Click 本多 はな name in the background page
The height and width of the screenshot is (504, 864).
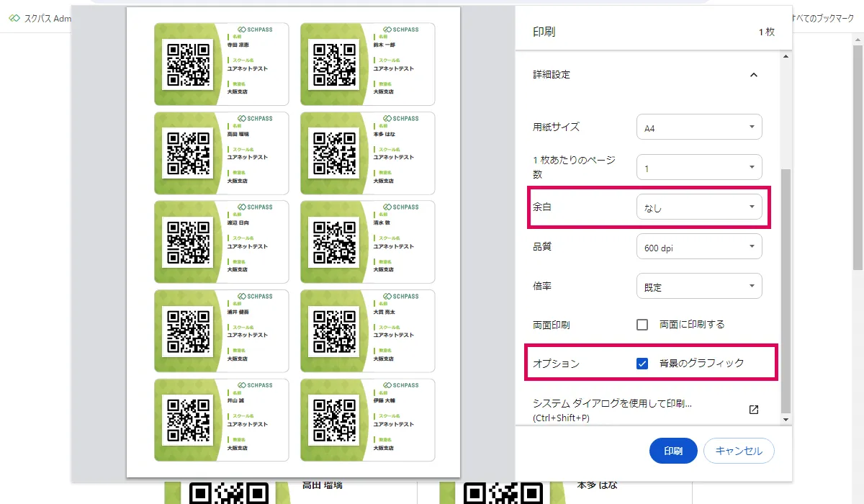tap(598, 486)
